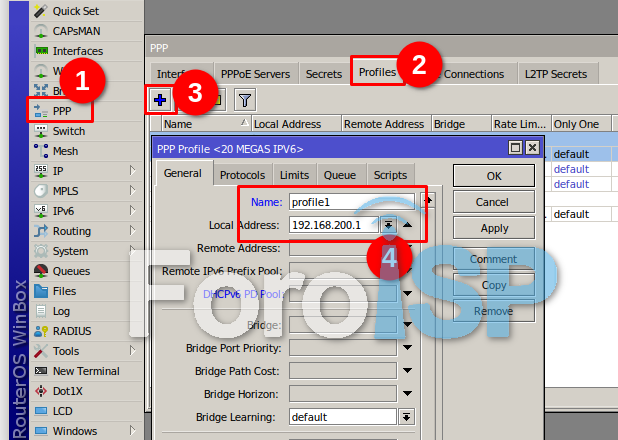Switch to the Profiles tab
Screen dimensions: 618x440
pyautogui.click(x=376, y=73)
